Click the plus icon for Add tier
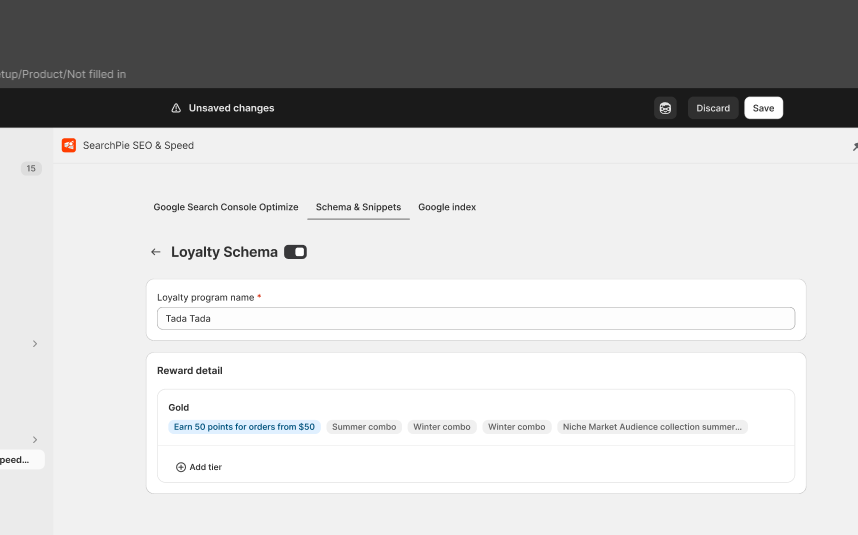The image size is (858, 535). [x=181, y=467]
